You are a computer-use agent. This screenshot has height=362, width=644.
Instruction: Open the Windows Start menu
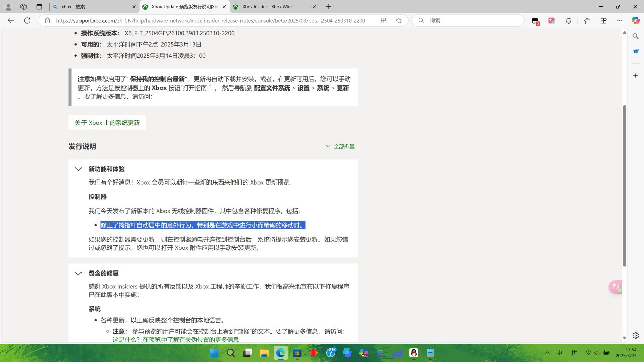click(214, 353)
